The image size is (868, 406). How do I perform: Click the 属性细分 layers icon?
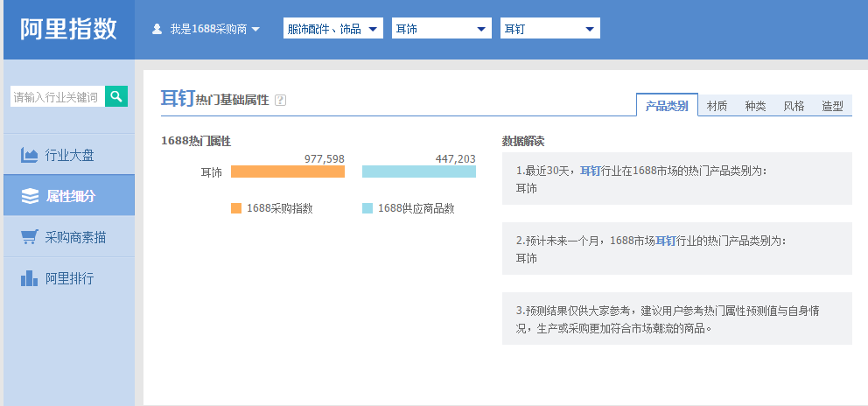(x=30, y=196)
